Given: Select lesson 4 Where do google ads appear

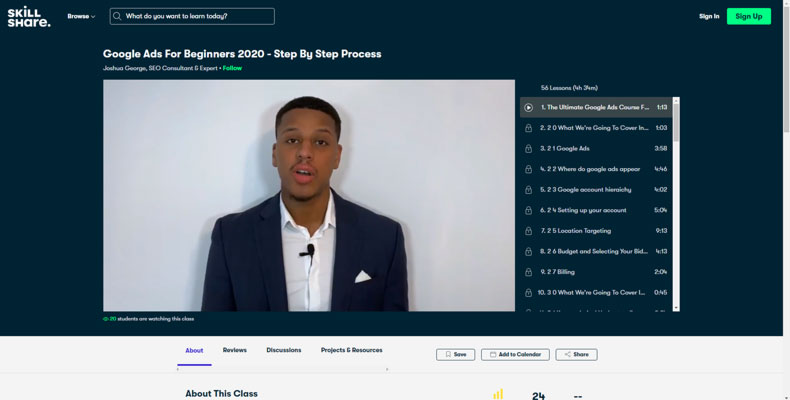Looking at the screenshot, I should click(x=596, y=169).
